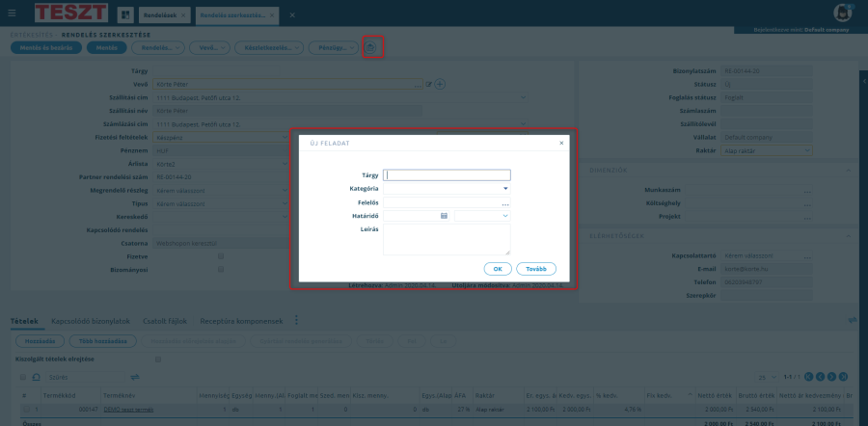Focus the Tárgy field in the dialog
The image size is (868, 426).
(x=447, y=174)
